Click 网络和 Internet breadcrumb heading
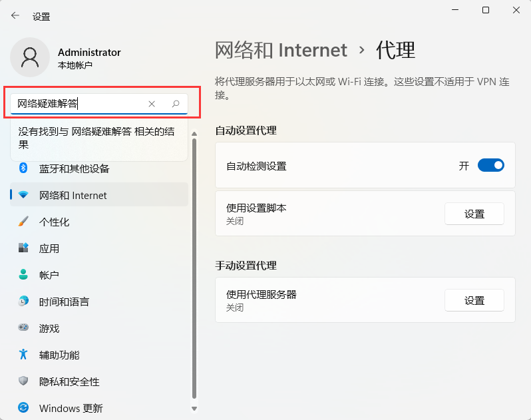Viewport: 531px width, 420px height. [281, 50]
